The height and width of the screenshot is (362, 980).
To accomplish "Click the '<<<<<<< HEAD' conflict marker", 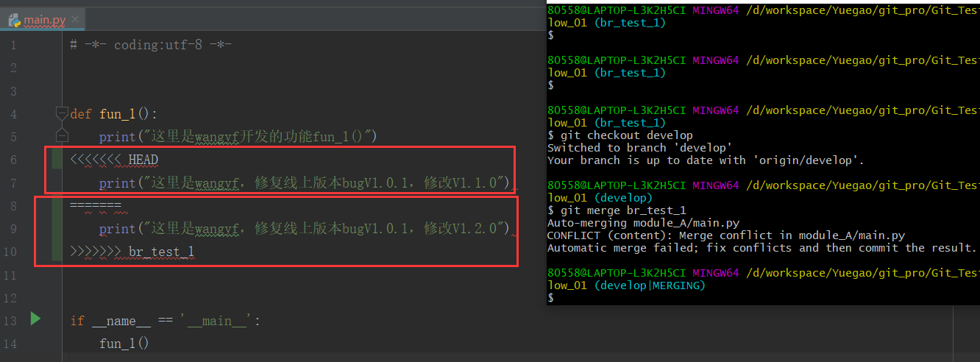I will (114, 160).
